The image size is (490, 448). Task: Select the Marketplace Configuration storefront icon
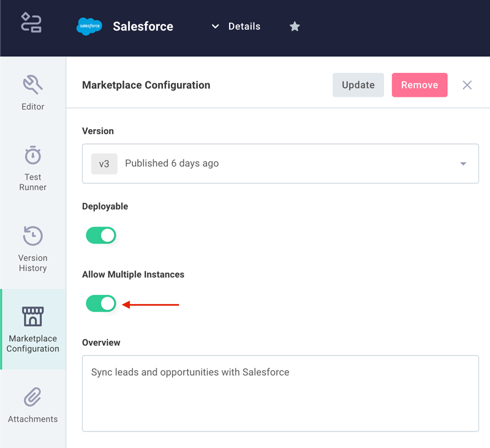33,316
